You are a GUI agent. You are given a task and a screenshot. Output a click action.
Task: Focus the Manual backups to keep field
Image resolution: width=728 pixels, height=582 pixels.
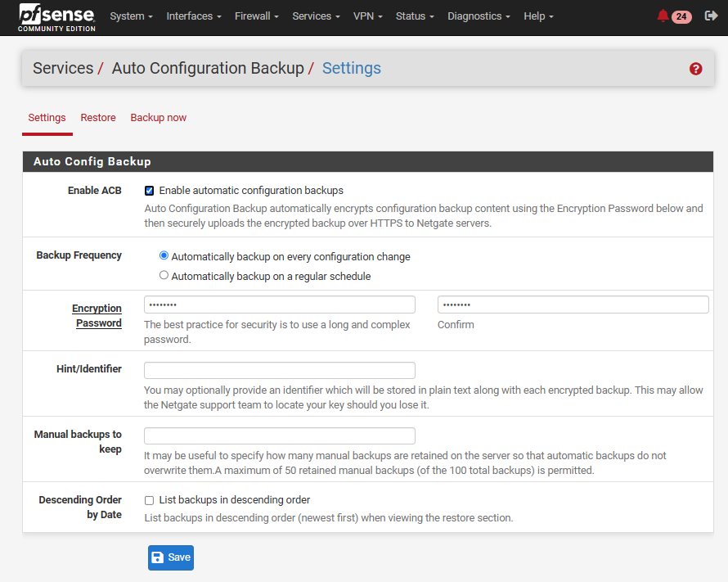coord(280,435)
